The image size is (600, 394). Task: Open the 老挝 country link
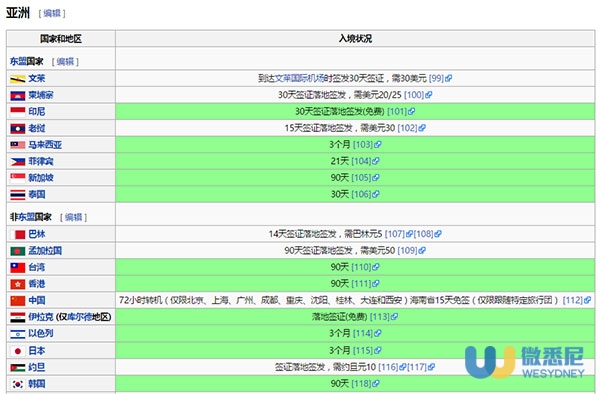click(x=37, y=128)
